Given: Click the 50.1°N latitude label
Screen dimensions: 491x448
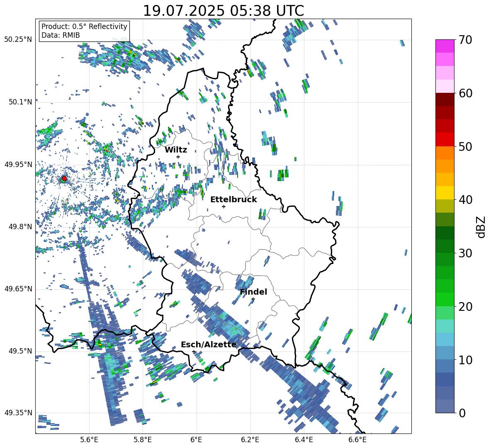Looking at the screenshot, I should click(21, 102).
